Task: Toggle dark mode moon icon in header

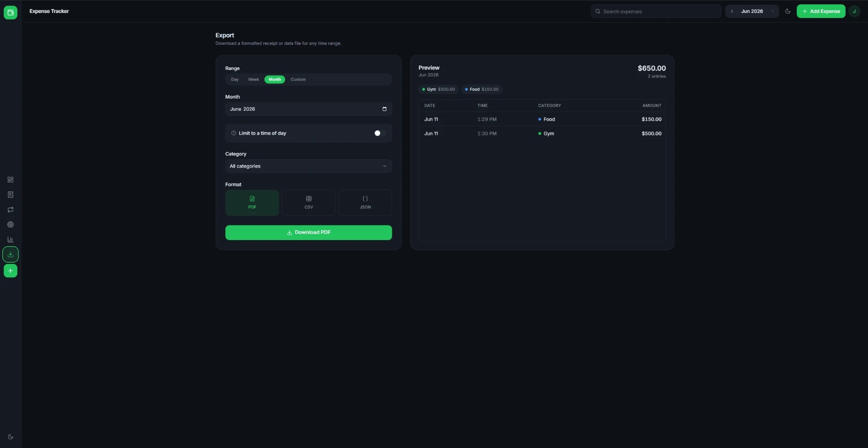Action: [788, 11]
